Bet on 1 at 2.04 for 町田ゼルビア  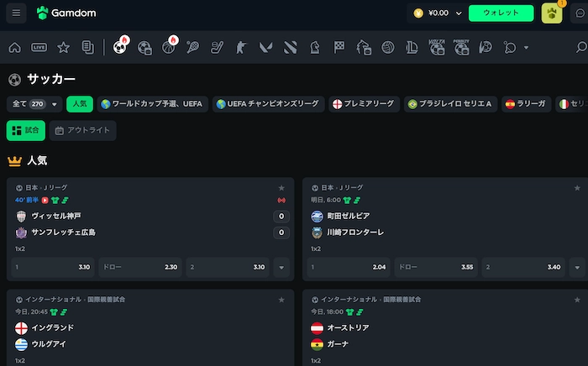(349, 268)
